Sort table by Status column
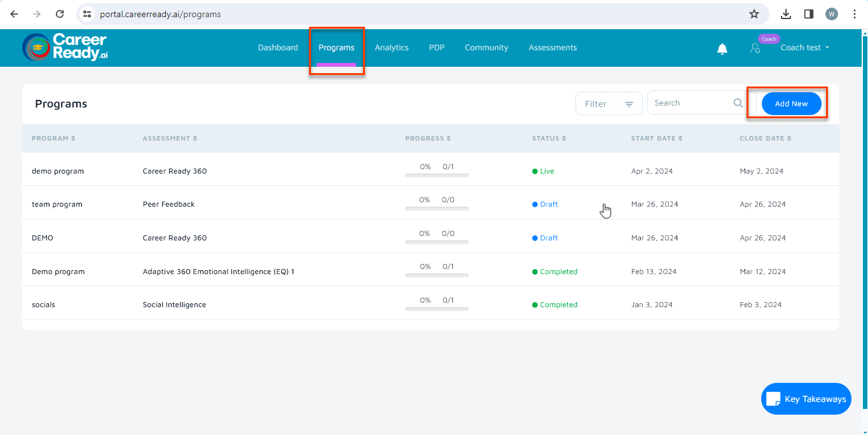Screen dimensions: 868x435 [549, 138]
